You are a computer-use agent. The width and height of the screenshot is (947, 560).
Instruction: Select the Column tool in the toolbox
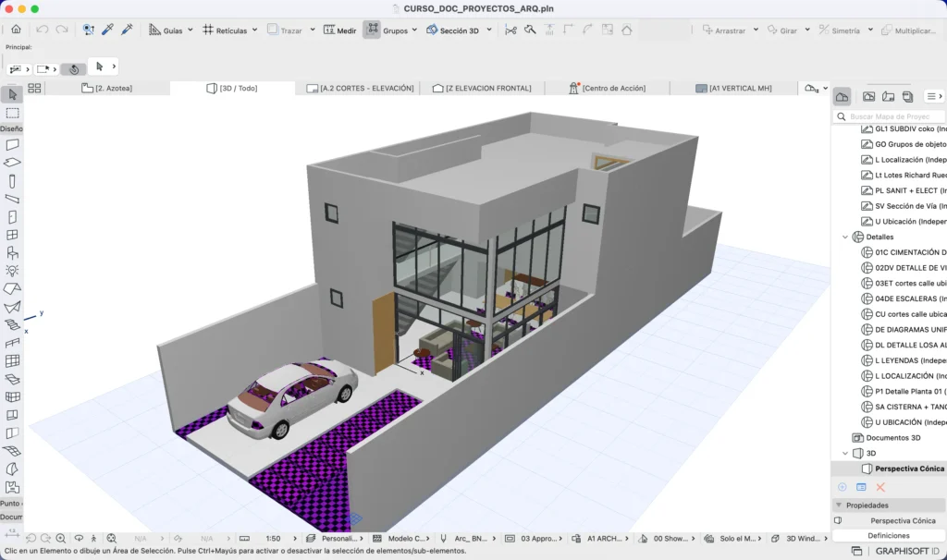[12, 181]
